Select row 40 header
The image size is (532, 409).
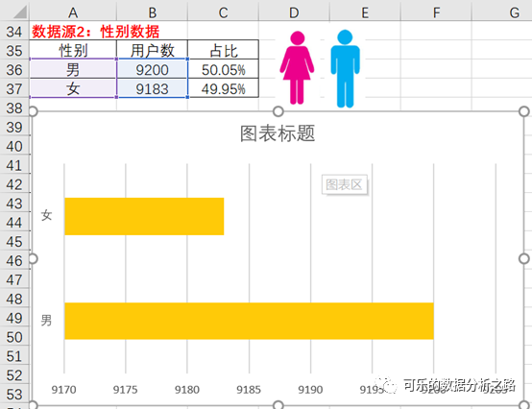pyautogui.click(x=14, y=146)
